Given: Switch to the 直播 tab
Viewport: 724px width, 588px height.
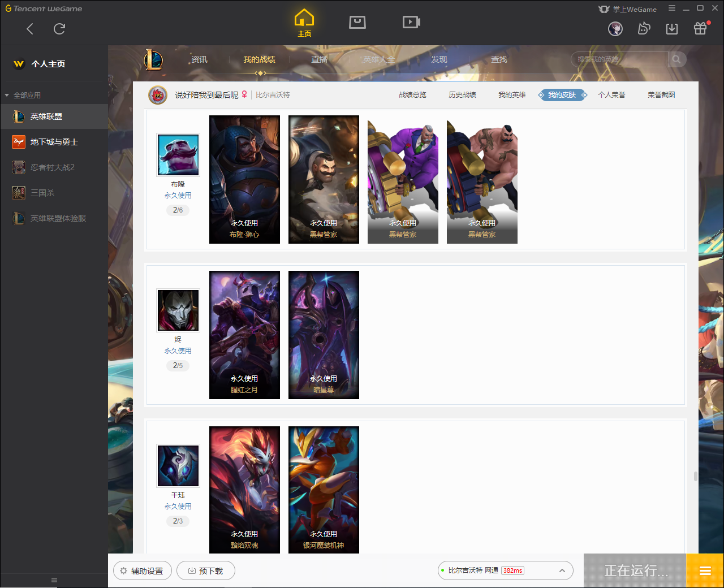Looking at the screenshot, I should click(x=320, y=59).
